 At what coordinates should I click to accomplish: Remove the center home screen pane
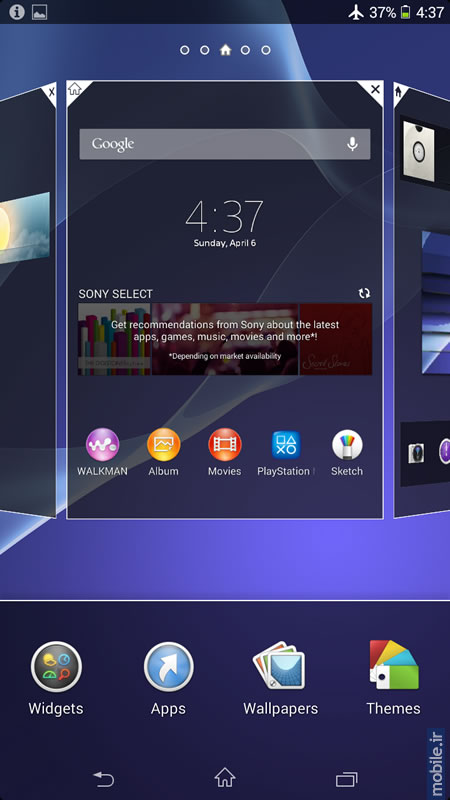375,89
